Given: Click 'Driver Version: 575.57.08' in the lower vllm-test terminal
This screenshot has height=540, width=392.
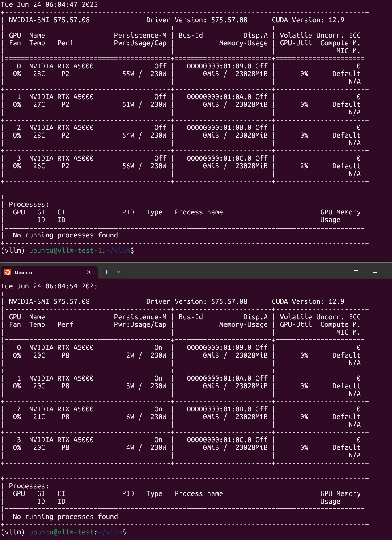Looking at the screenshot, I should point(197,301).
